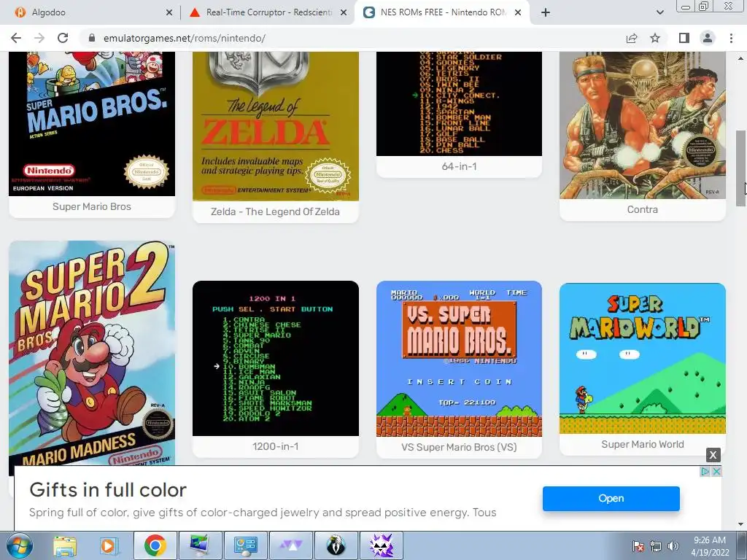The width and height of the screenshot is (747, 560).
Task: Open the computer monitor taskbar app
Action: (x=200, y=545)
